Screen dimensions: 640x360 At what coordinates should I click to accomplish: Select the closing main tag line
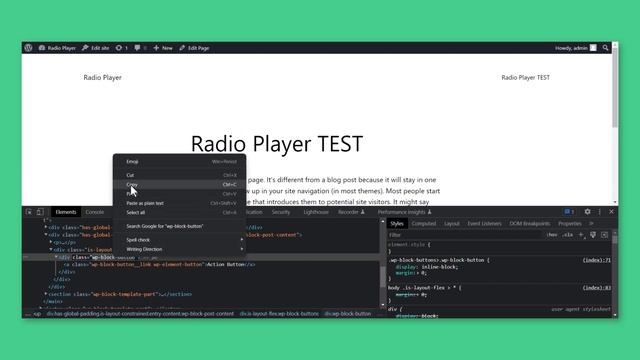click(x=53, y=302)
